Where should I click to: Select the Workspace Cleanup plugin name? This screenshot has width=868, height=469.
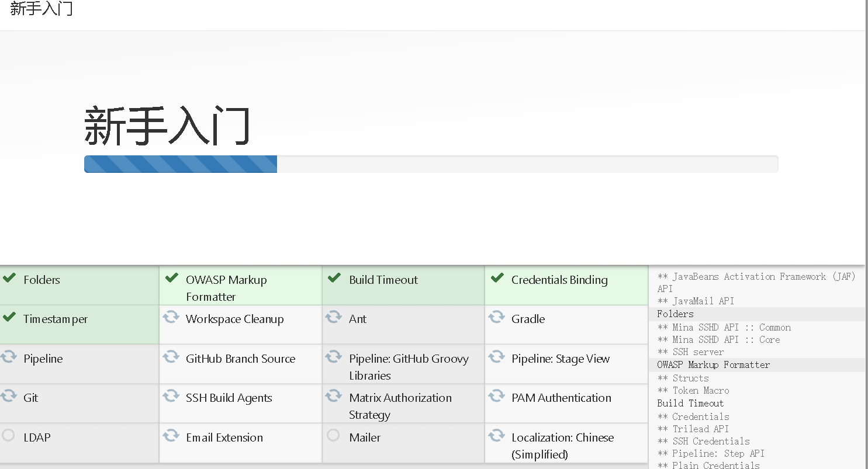point(235,319)
